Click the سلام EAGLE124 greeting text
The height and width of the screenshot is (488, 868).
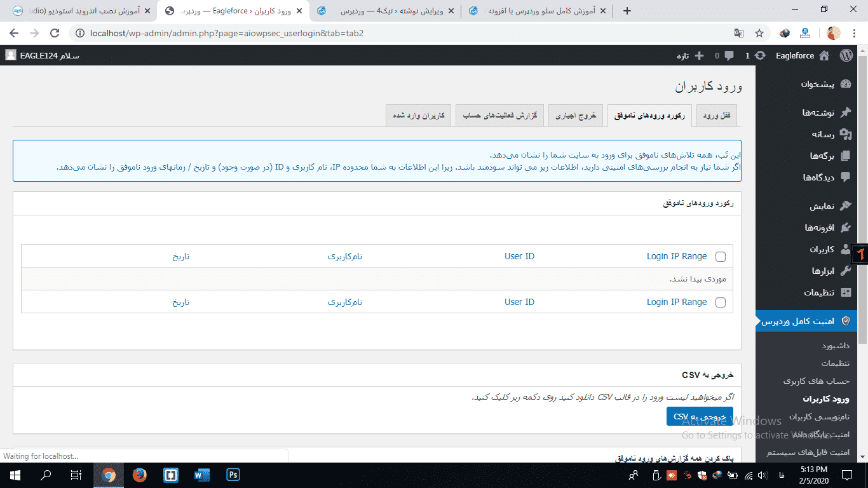tap(50, 55)
